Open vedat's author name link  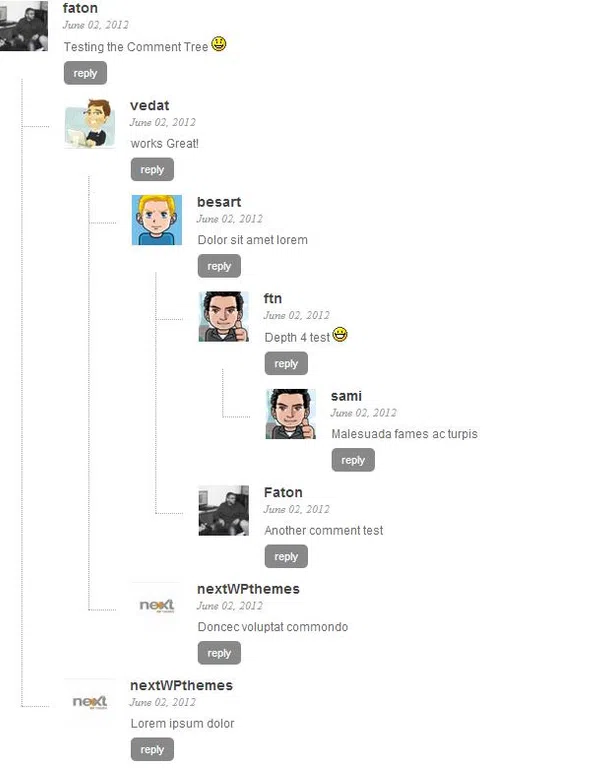(150, 105)
